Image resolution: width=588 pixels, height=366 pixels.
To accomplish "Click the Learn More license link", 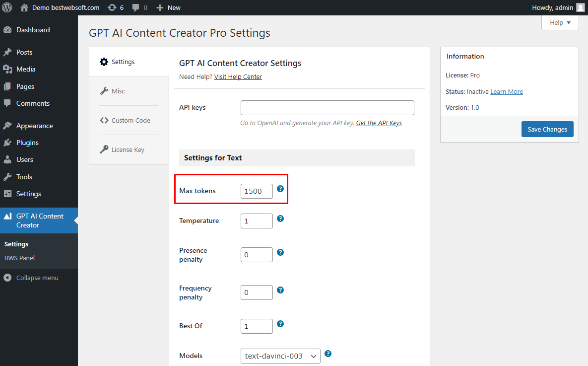I will pos(507,91).
